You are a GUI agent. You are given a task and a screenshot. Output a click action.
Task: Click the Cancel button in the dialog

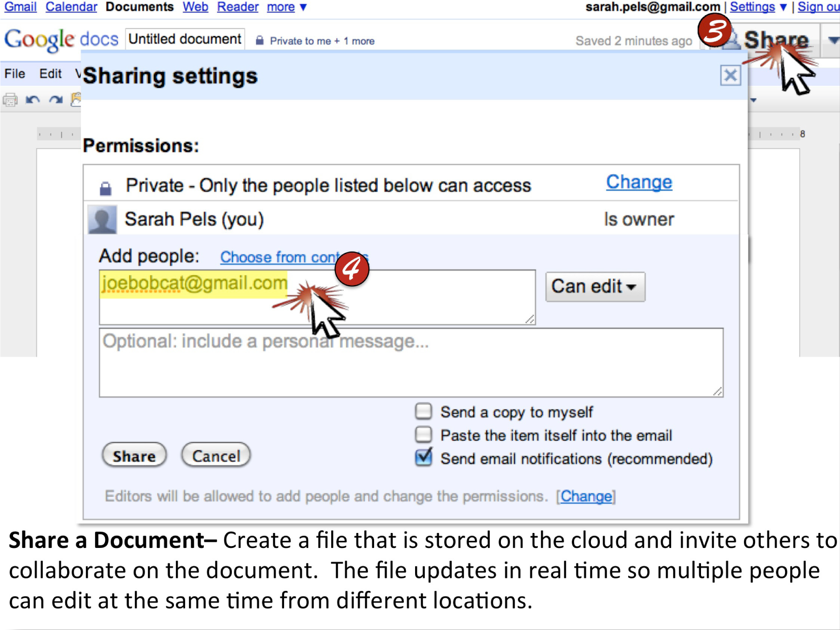pyautogui.click(x=216, y=455)
